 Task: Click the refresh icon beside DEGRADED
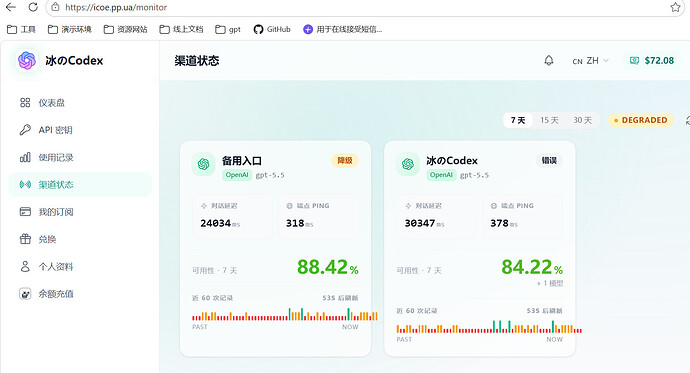[x=687, y=120]
